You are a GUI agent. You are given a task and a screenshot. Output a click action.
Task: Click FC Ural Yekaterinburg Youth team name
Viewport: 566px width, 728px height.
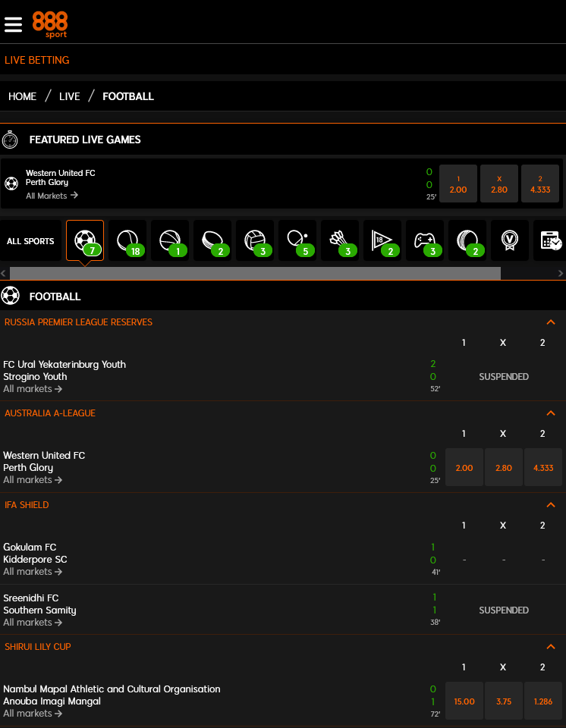(x=64, y=365)
